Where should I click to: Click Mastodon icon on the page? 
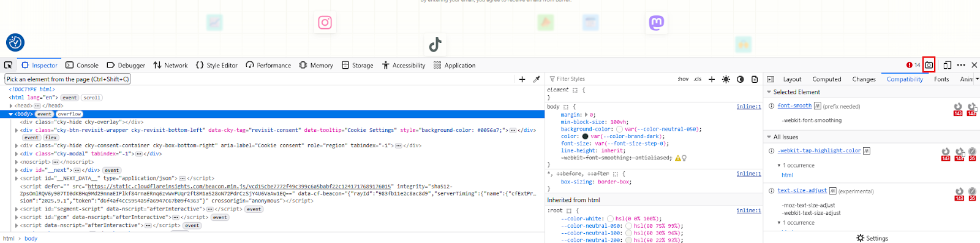pos(657,23)
